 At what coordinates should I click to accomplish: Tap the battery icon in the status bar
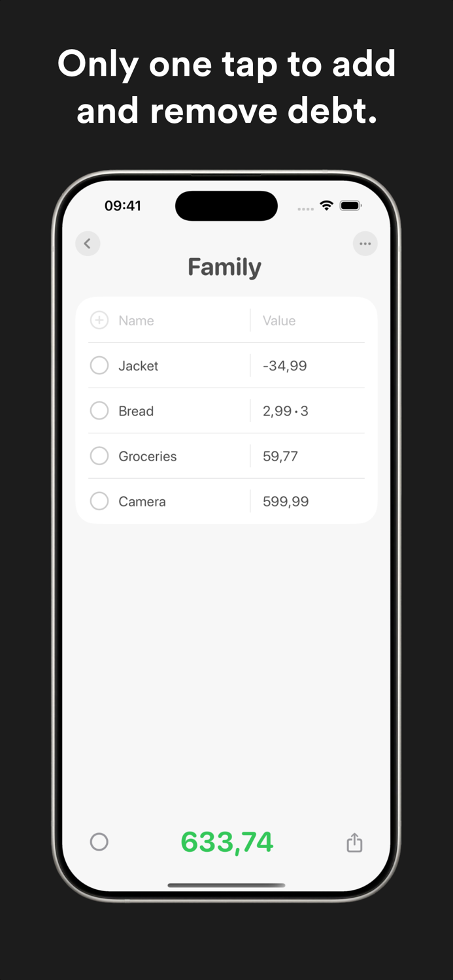(351, 204)
